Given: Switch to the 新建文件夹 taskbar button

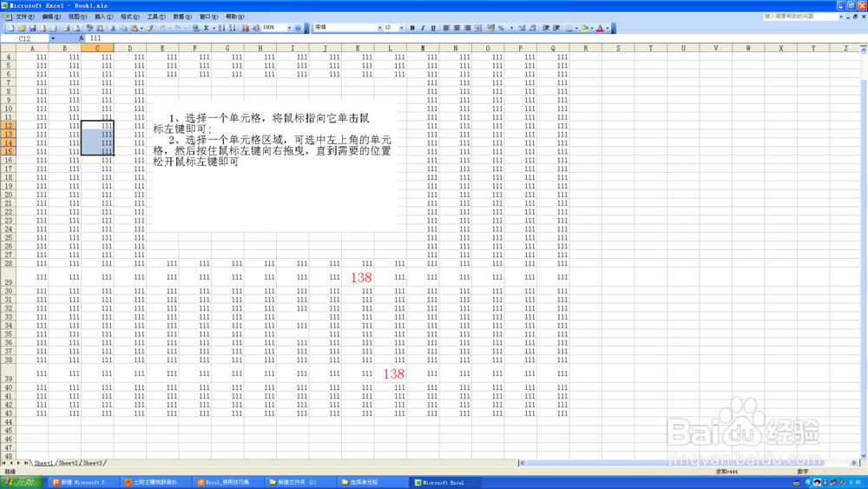Looking at the screenshot, I should tap(299, 482).
